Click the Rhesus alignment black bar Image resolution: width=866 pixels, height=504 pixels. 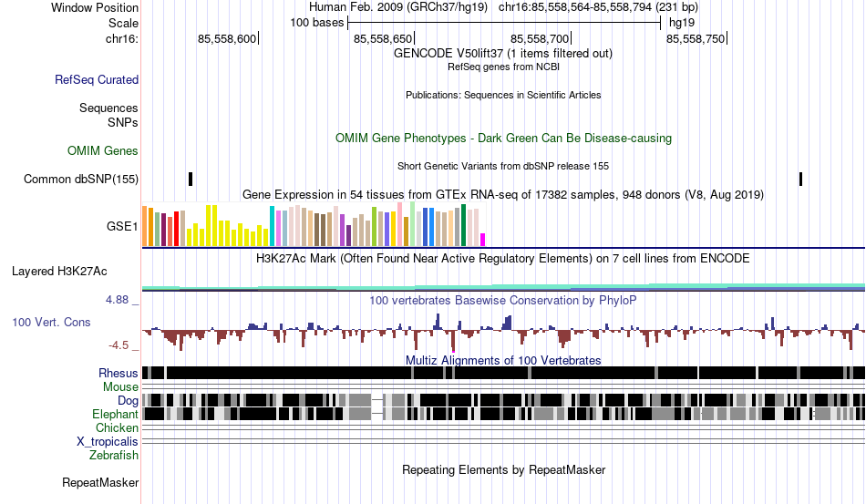coord(503,373)
